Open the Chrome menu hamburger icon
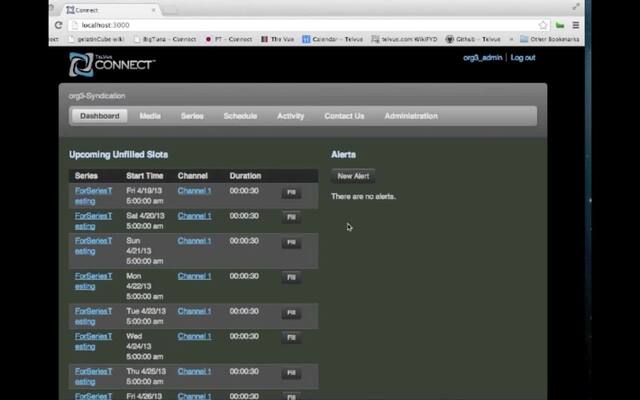Image resolution: width=640 pixels, height=400 pixels. pos(575,25)
